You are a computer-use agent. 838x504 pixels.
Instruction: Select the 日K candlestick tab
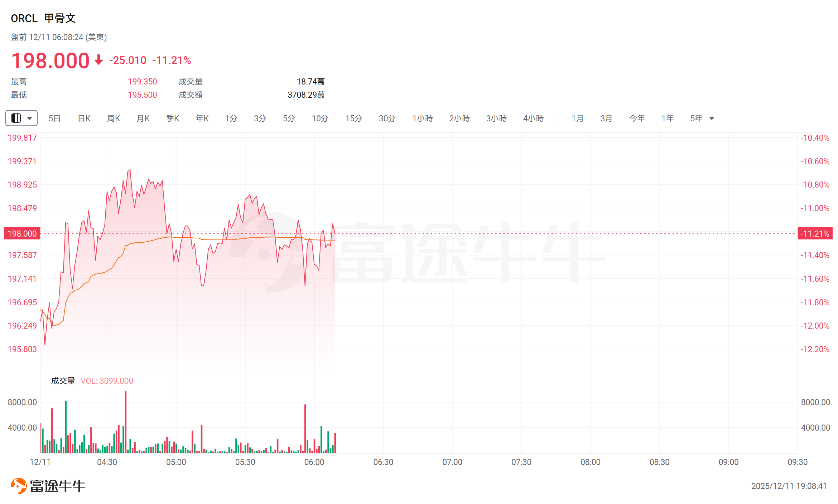pyautogui.click(x=84, y=118)
